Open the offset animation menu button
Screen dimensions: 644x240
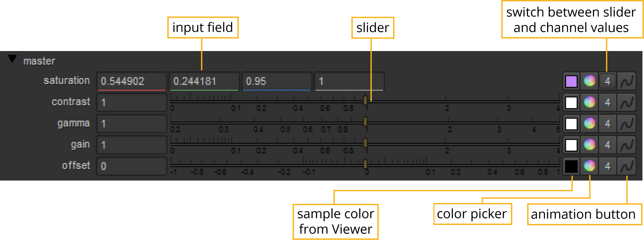tap(626, 166)
